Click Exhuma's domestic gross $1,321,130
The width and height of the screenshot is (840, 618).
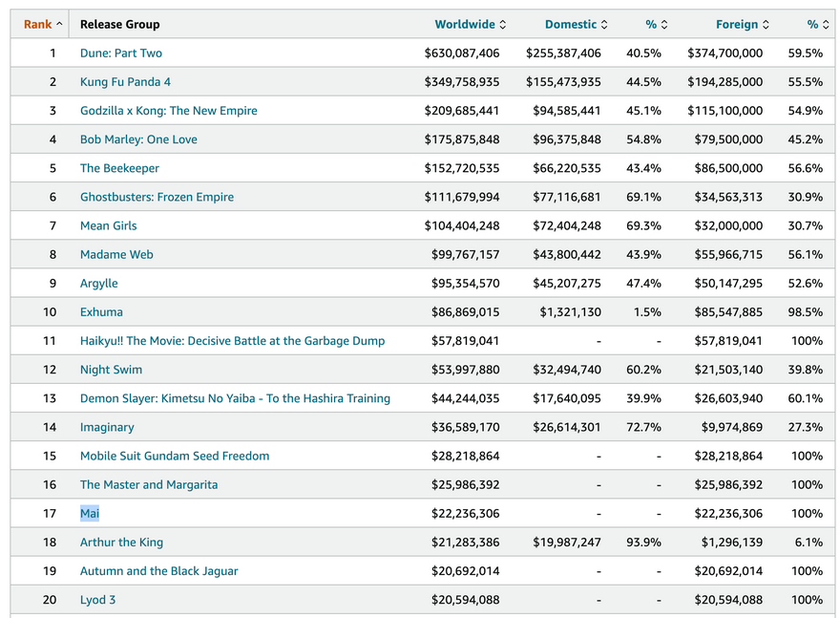pyautogui.click(x=571, y=312)
